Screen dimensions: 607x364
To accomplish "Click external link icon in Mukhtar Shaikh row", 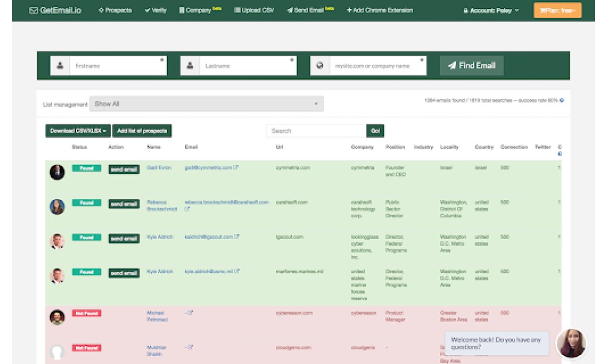I will click(x=190, y=347).
